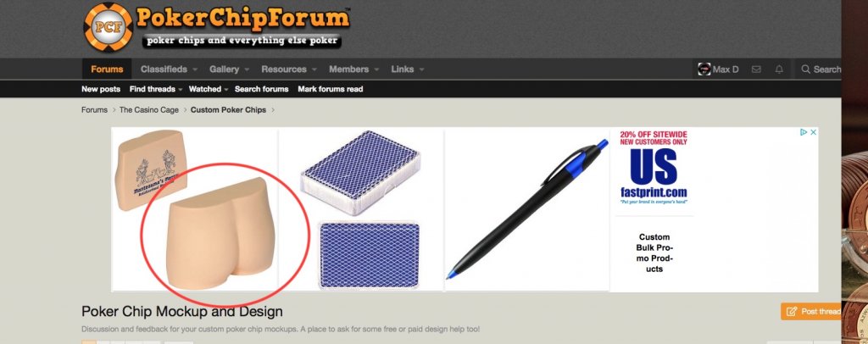Viewport: 868px width, 344px height.
Task: Open the Links menu item
Action: point(403,69)
